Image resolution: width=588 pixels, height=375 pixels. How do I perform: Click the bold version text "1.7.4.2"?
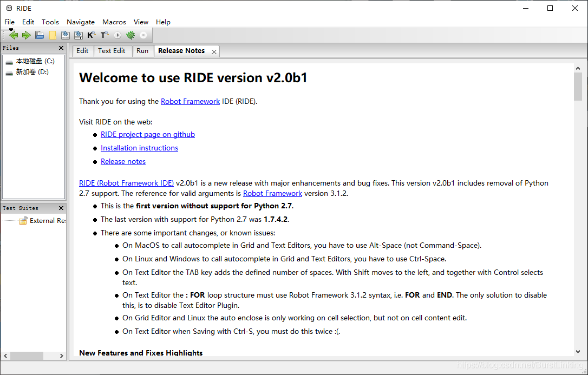click(276, 220)
